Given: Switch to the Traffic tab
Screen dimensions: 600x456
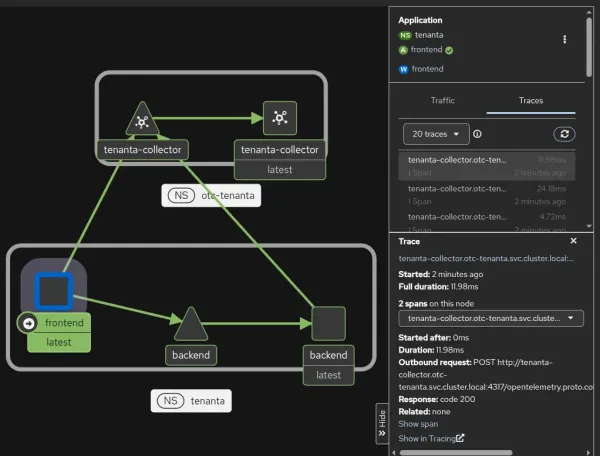Looking at the screenshot, I should coord(442,100).
